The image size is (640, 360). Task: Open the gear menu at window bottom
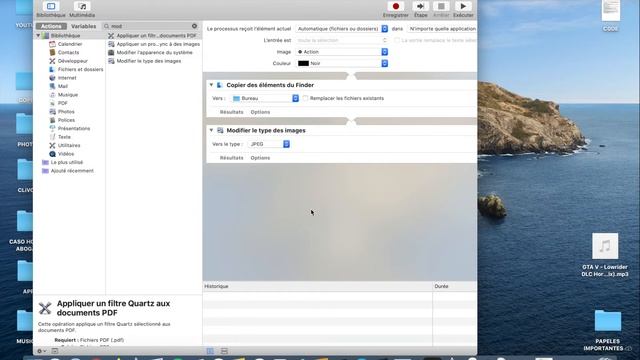[x=41, y=351]
